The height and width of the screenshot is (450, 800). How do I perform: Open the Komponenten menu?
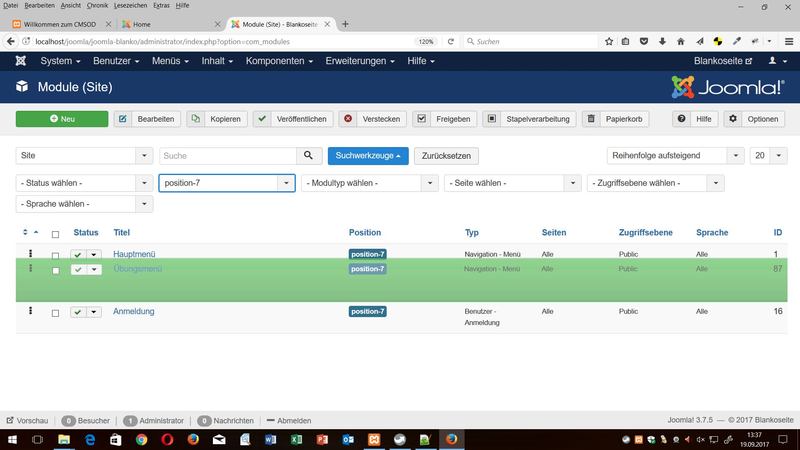[279, 61]
